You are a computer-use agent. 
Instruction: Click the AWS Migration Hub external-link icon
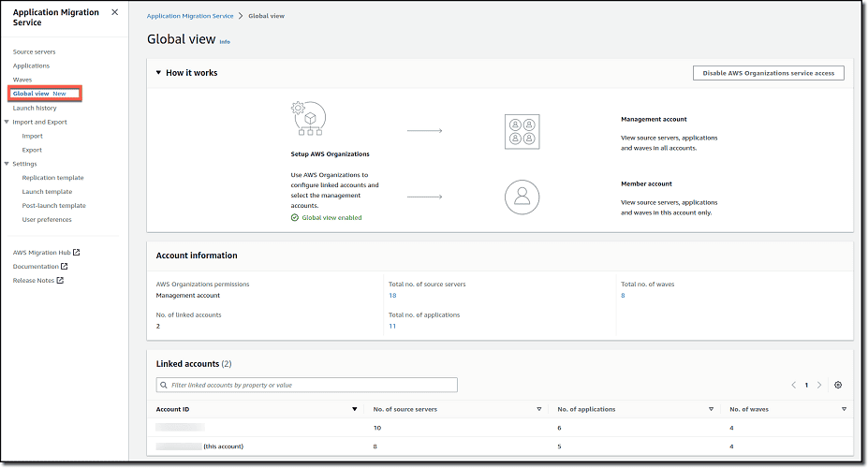77,253
